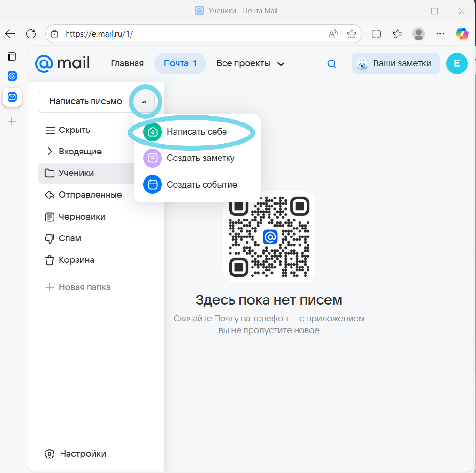Click the Mail.ru logo
The width and height of the screenshot is (476, 473).
tap(62, 64)
